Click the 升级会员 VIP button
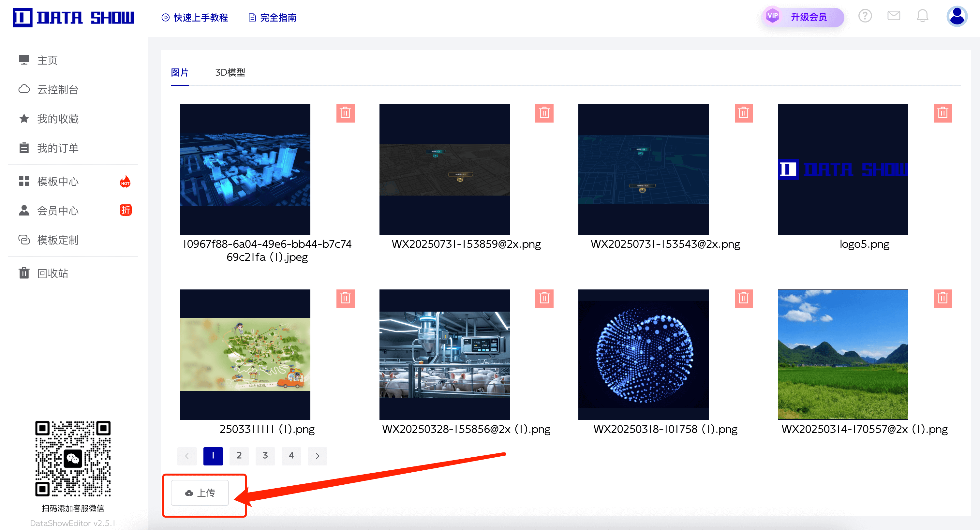Screen dimensions: 980x530 (803, 17)
